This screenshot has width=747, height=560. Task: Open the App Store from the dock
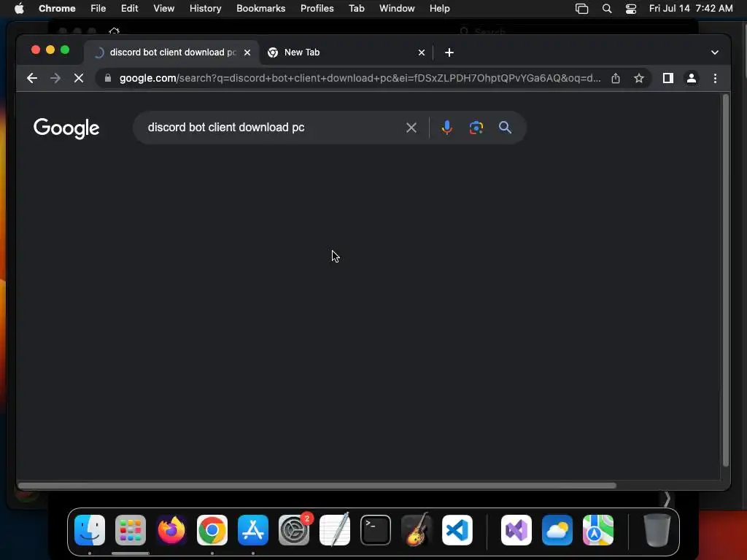(x=253, y=530)
